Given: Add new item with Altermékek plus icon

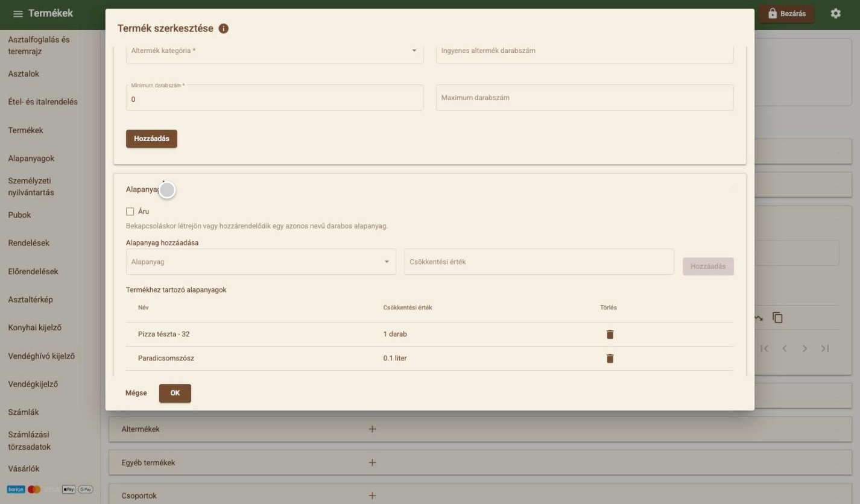Looking at the screenshot, I should coord(372,429).
